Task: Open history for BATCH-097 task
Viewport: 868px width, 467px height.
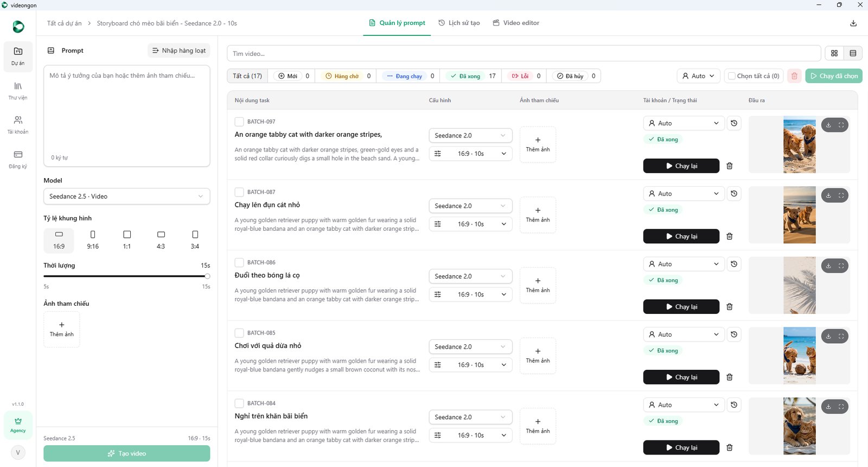Action: tap(734, 123)
